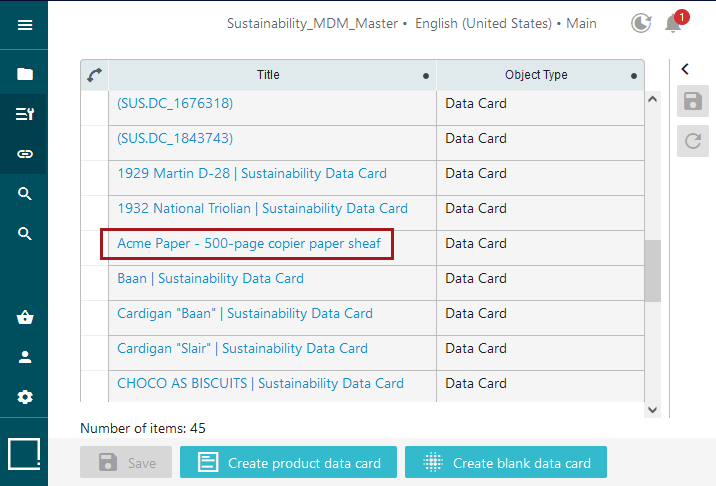
Task: Click the lower search magnifier icon
Action: point(25,234)
